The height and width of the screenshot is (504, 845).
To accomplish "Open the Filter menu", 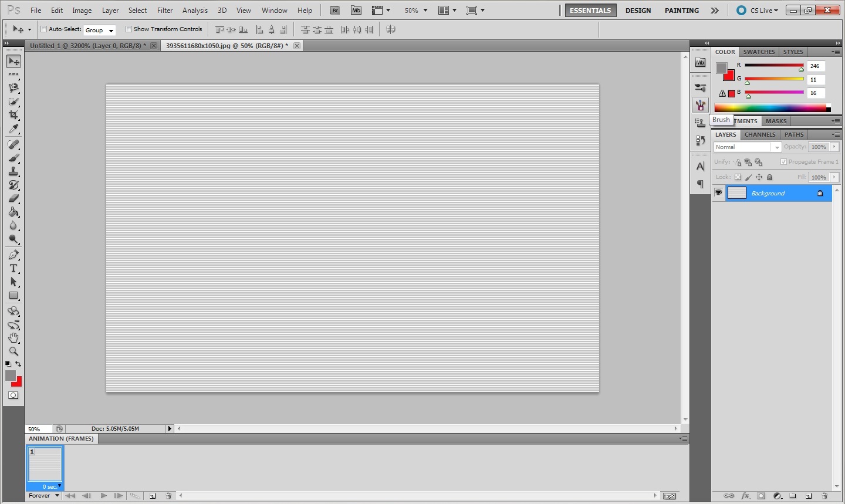I will point(165,11).
